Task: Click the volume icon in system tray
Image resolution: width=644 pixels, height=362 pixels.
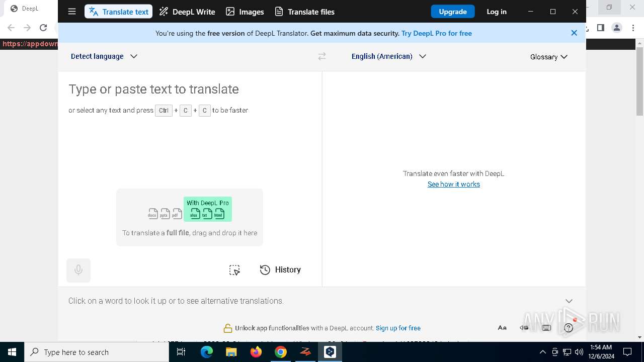Action: [579, 352]
